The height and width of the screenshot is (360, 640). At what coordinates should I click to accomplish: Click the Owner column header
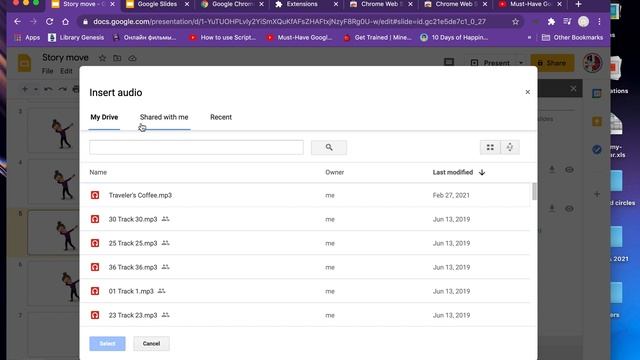pos(334,172)
